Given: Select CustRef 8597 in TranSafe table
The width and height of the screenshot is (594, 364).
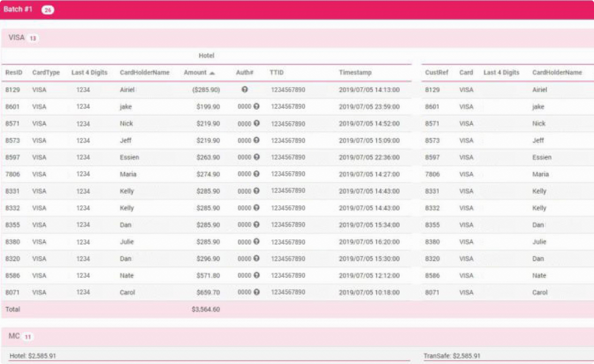Looking at the screenshot, I should tap(432, 157).
